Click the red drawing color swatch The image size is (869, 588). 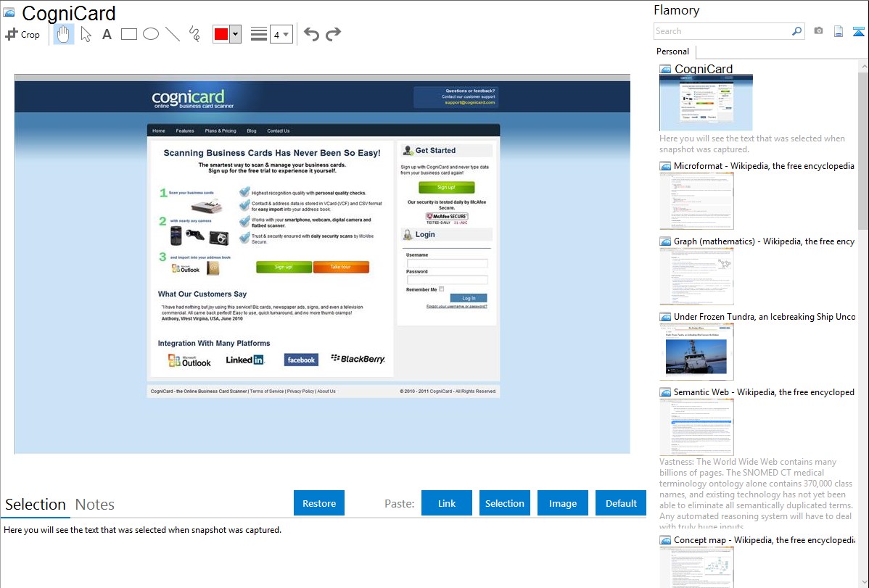pyautogui.click(x=221, y=34)
